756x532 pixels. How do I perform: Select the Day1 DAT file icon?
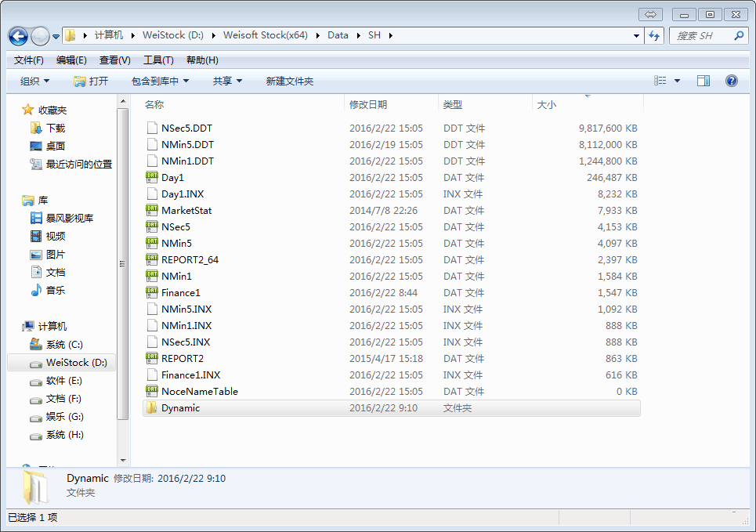click(152, 177)
